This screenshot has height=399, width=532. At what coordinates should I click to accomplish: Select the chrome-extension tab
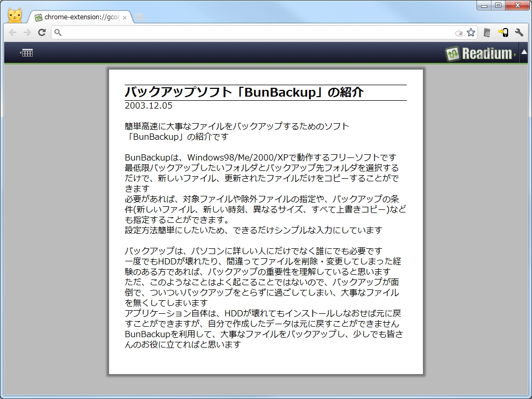78,17
